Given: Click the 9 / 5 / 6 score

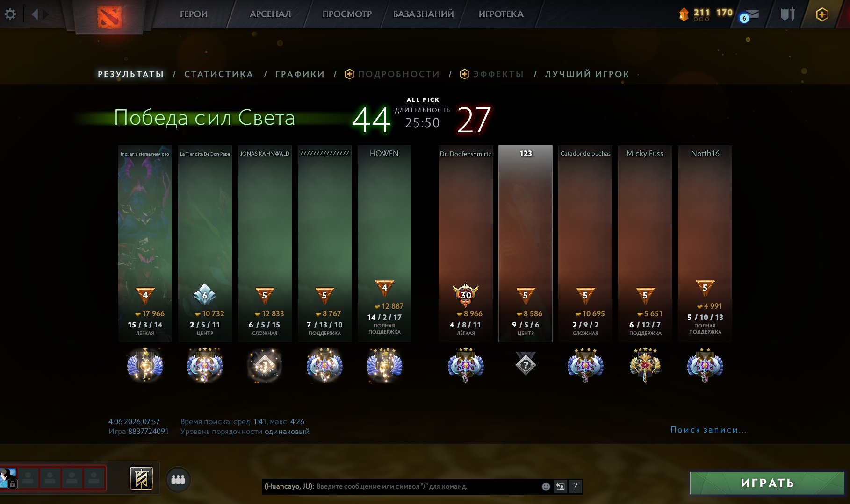Looking at the screenshot, I should click(526, 325).
